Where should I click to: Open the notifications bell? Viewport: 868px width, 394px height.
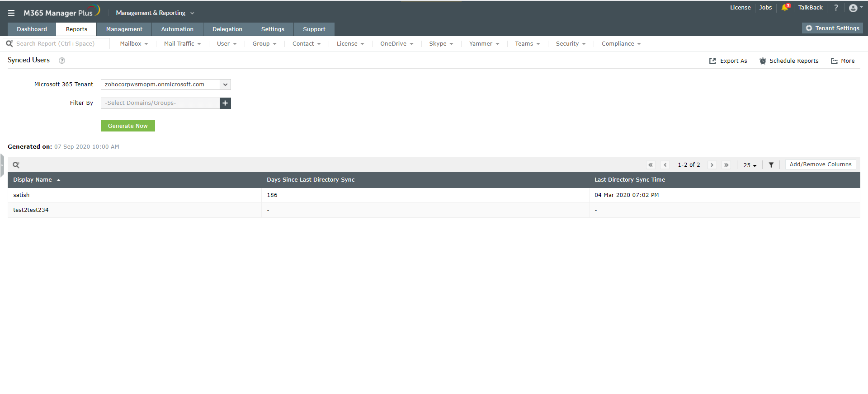[785, 8]
